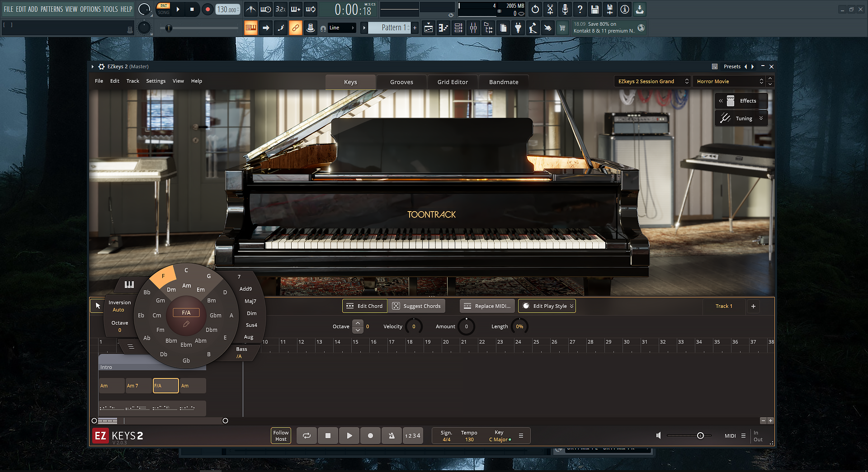Adjust the EZkeys master volume slider

tap(689, 436)
